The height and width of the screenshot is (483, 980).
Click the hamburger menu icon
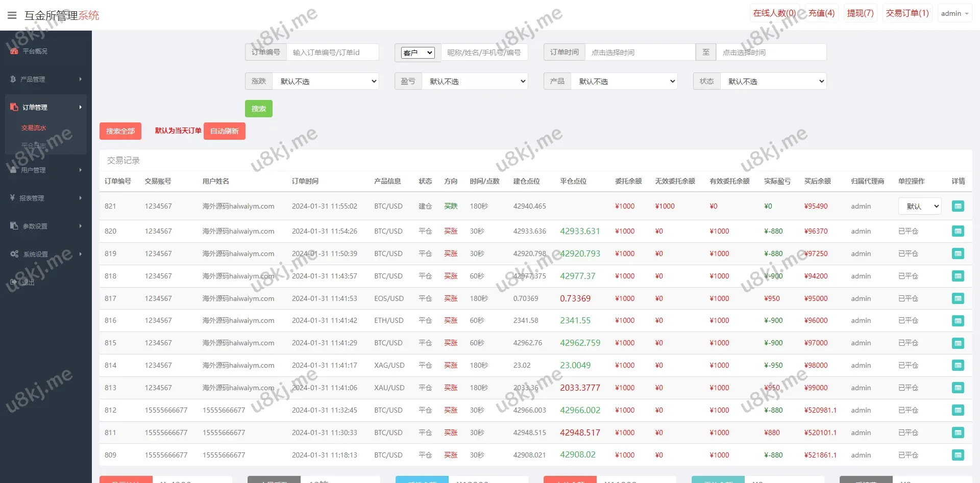[x=12, y=15]
